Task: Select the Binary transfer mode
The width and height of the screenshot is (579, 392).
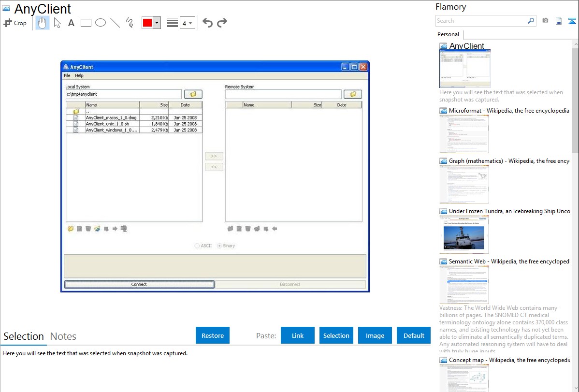Action: pos(226,246)
